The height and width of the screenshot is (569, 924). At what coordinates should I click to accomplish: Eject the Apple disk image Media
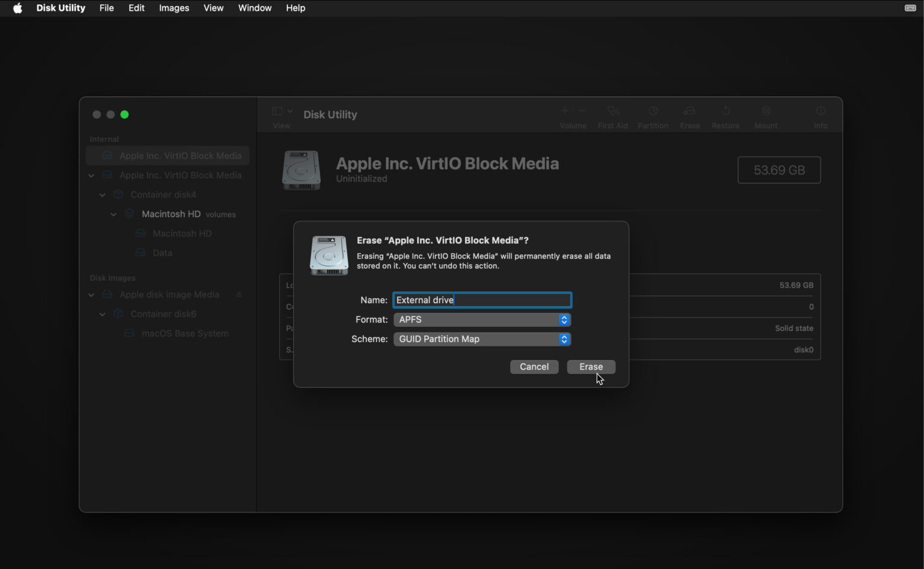click(x=238, y=294)
